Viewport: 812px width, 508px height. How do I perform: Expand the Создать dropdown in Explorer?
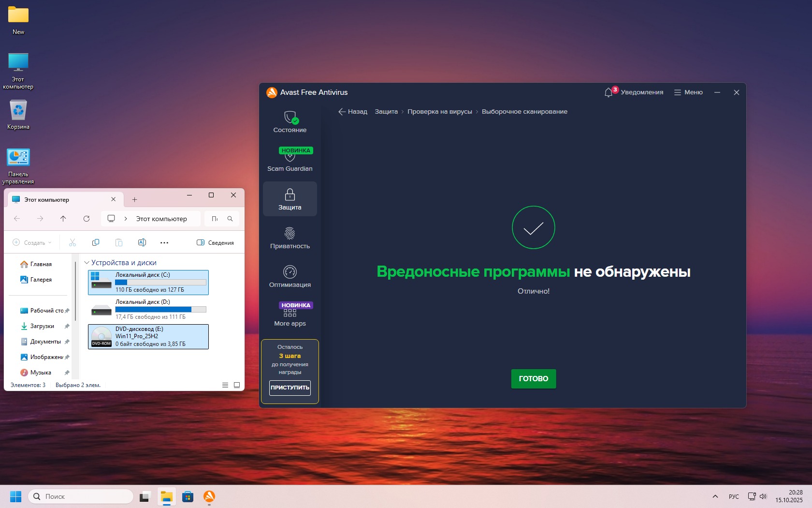click(32, 242)
